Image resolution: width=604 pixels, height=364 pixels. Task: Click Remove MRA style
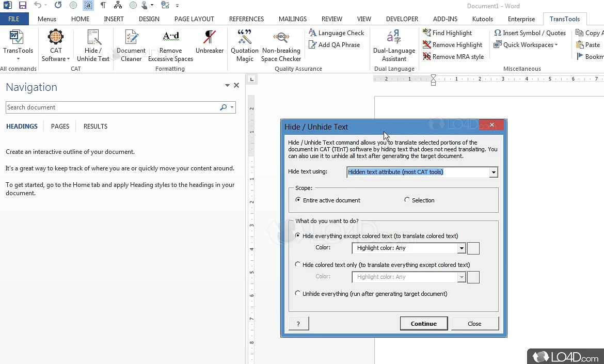(453, 56)
